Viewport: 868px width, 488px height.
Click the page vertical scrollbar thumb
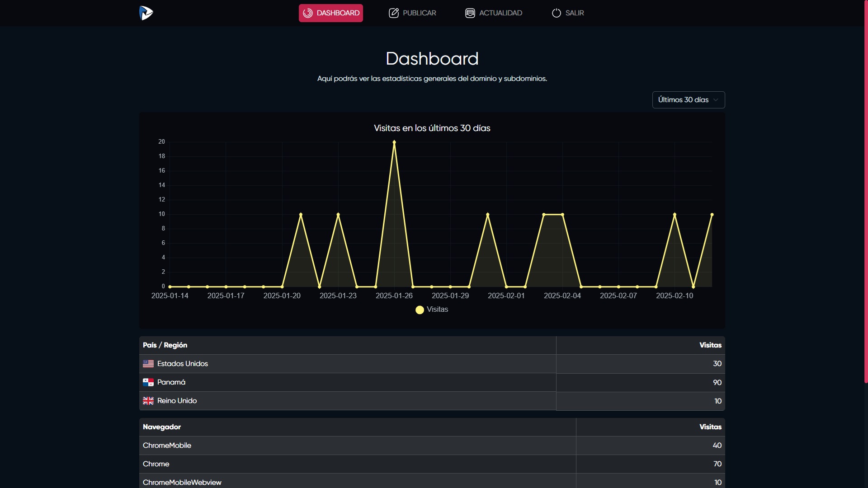pyautogui.click(x=866, y=192)
